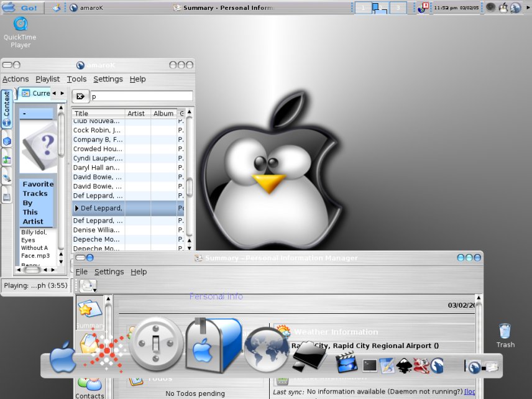This screenshot has width=532, height=399.
Task: Sort playlist by Title column header
Action: point(98,113)
